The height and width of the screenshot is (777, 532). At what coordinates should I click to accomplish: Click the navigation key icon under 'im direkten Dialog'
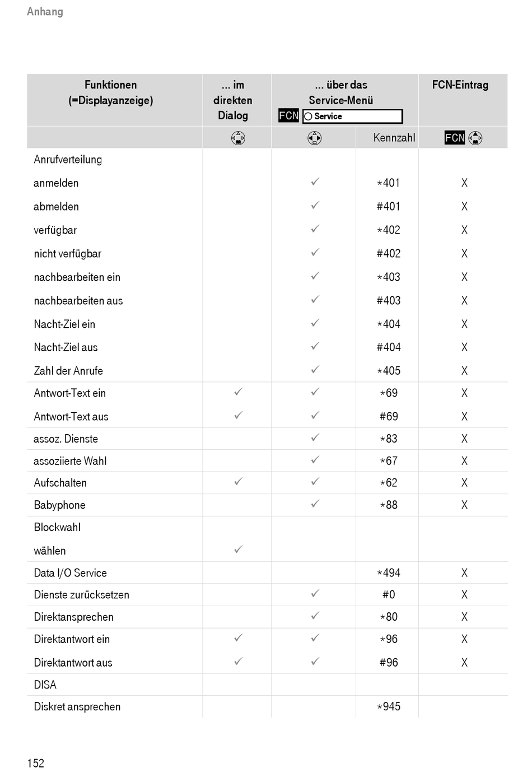pyautogui.click(x=238, y=138)
